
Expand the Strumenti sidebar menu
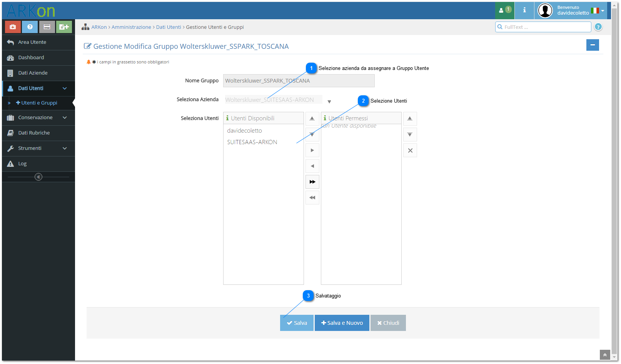[x=38, y=148]
